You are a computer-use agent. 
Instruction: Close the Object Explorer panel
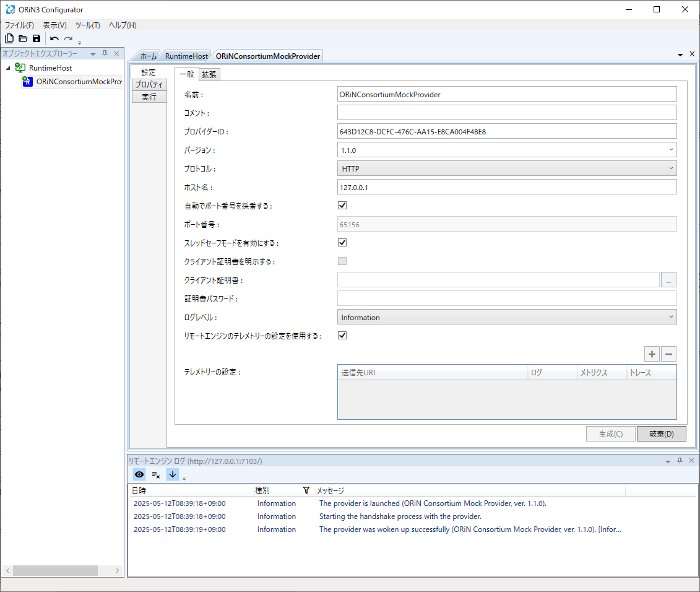pyautogui.click(x=116, y=53)
